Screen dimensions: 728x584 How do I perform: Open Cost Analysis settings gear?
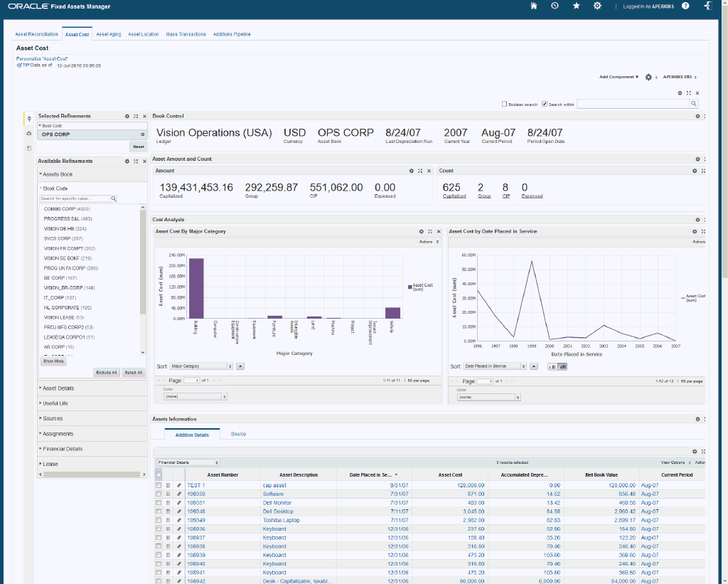coord(697,220)
